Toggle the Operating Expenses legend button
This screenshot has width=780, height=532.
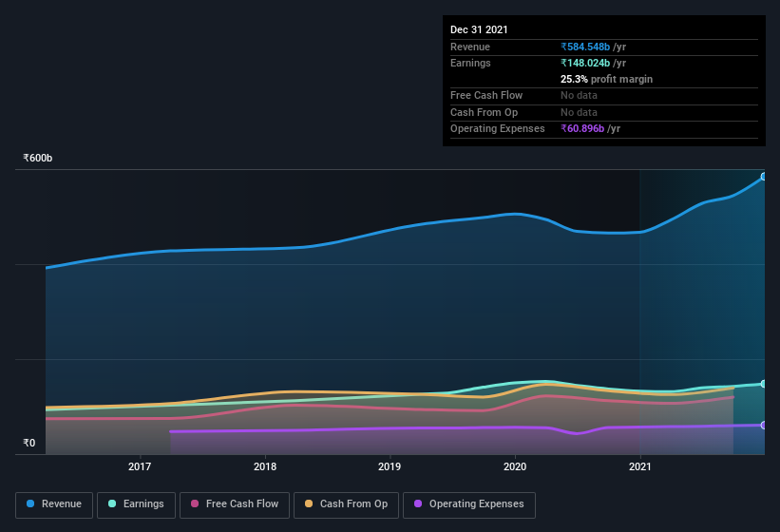coord(469,504)
